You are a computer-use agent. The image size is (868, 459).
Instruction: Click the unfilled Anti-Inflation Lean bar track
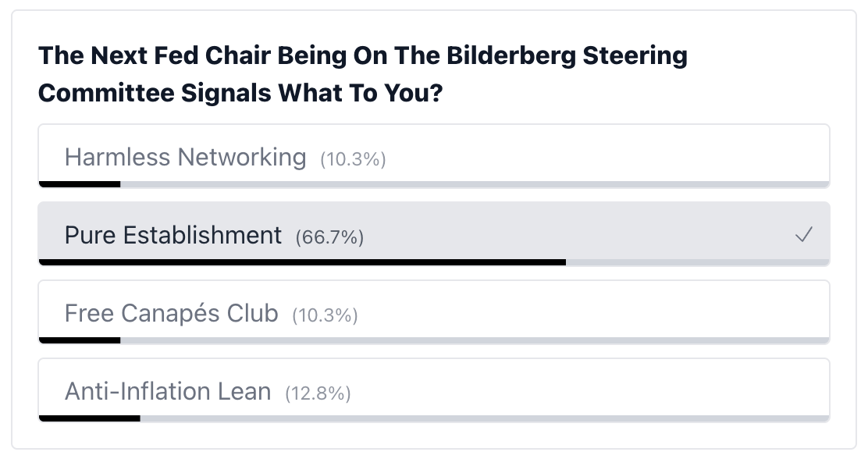tap(484, 418)
